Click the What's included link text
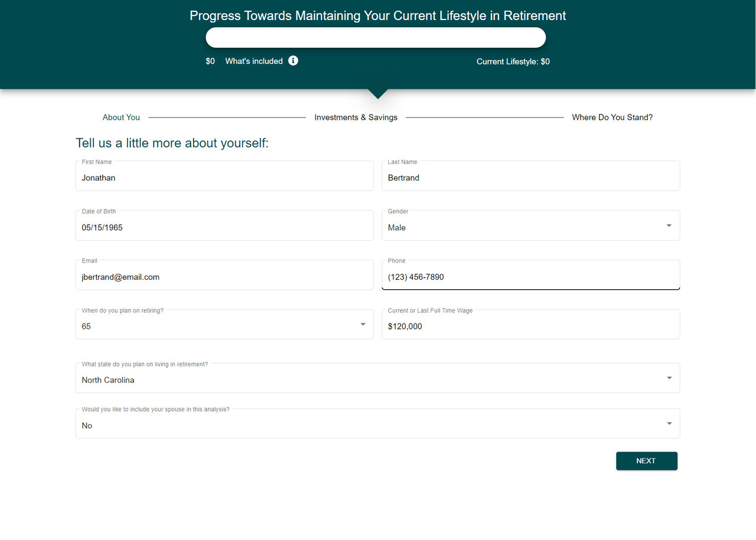The width and height of the screenshot is (756, 540). (x=254, y=61)
